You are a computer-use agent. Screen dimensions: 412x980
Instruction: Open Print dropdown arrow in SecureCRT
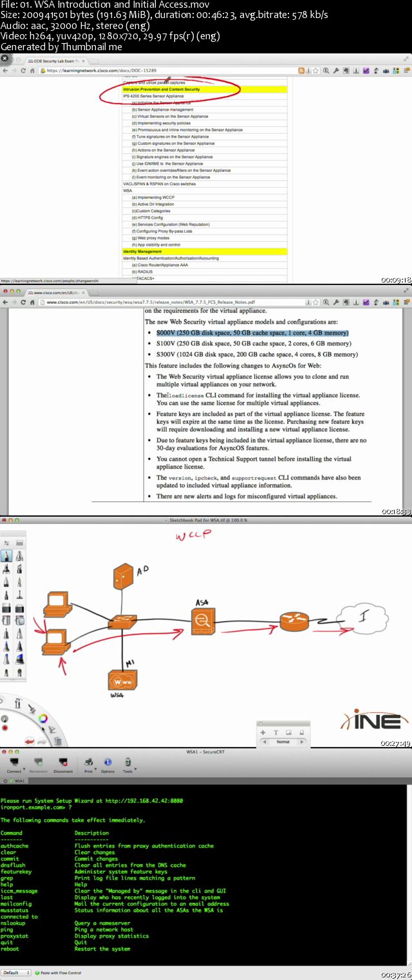tap(96, 768)
